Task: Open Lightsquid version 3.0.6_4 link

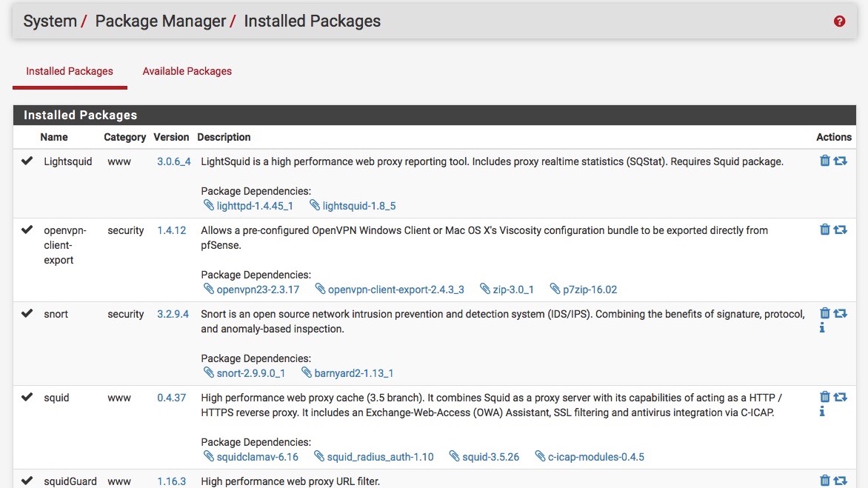Action: [174, 161]
